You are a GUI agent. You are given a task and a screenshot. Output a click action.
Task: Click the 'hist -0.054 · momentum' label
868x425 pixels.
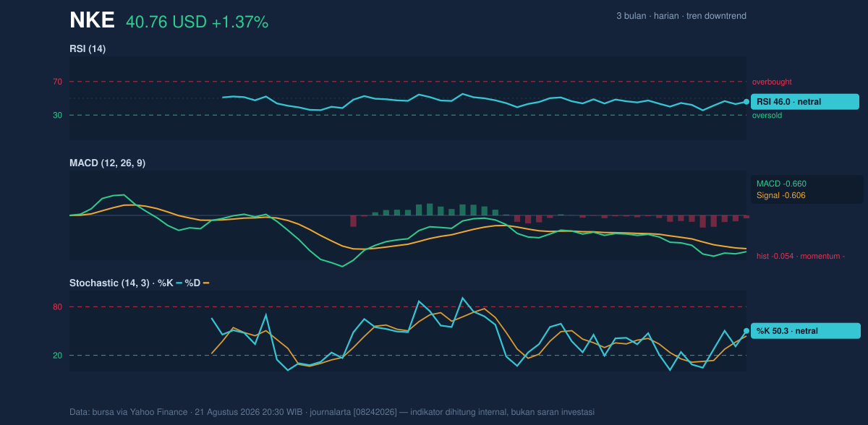pyautogui.click(x=801, y=256)
